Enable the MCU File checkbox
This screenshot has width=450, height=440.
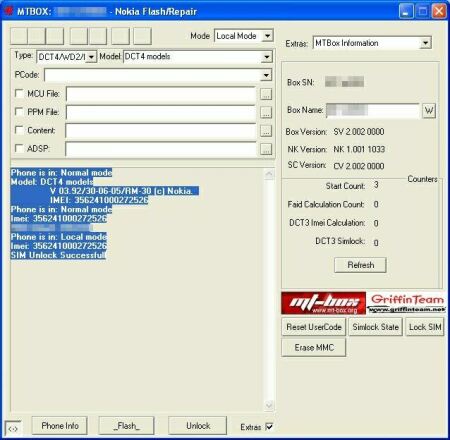point(19,93)
